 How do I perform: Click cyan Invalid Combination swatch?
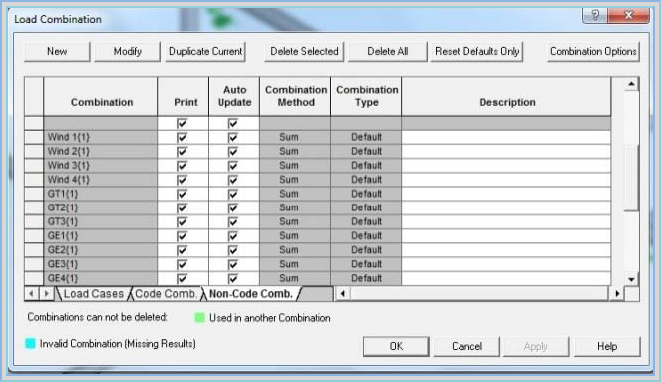30,343
